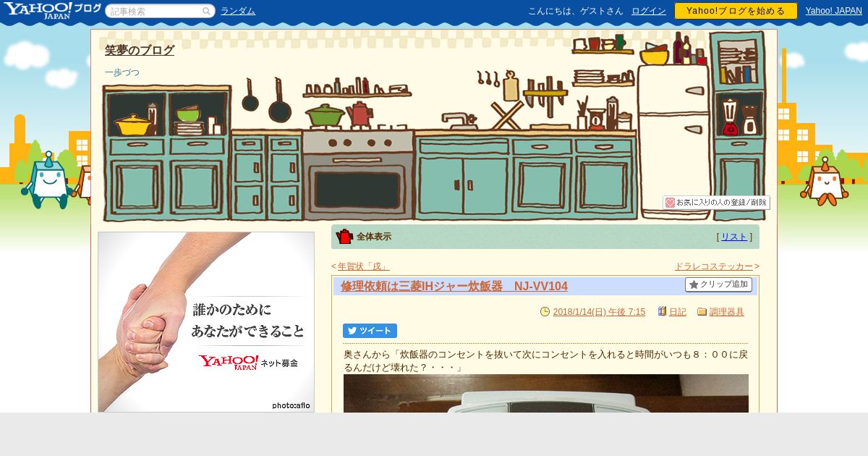Open the 調理器具 folder link
The width and height of the screenshot is (868, 456).
[727, 312]
